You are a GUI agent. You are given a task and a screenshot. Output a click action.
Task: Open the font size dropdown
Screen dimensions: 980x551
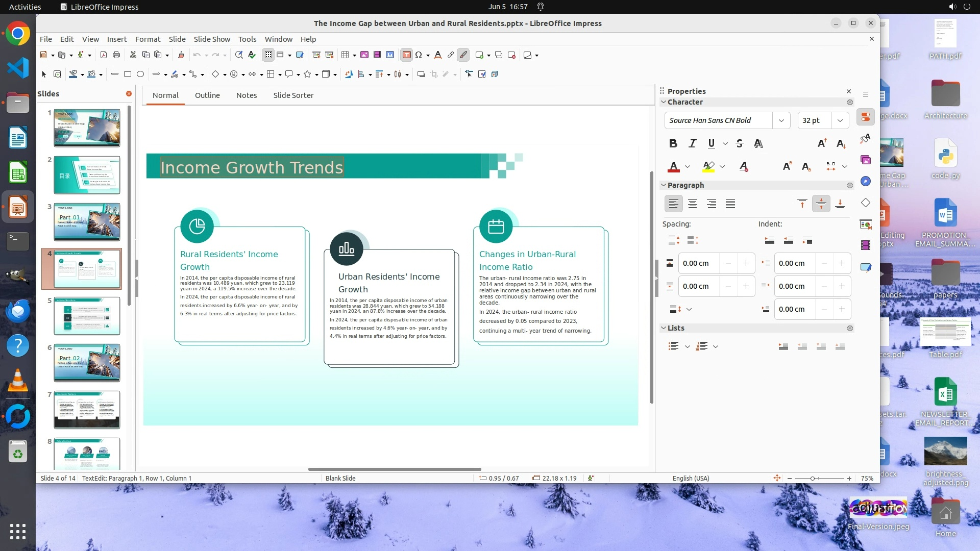(840, 120)
